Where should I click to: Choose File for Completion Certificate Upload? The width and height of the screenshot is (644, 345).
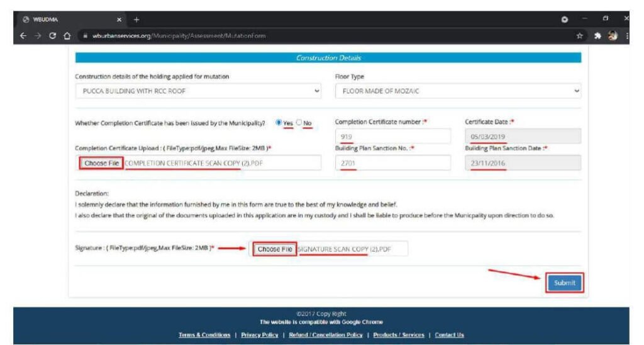pyautogui.click(x=101, y=163)
